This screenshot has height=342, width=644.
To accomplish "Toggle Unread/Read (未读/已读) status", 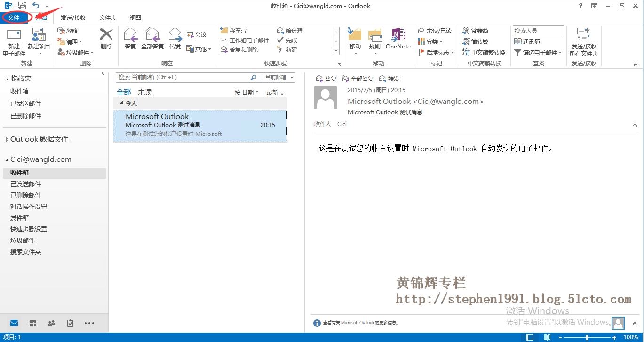I will 435,31.
